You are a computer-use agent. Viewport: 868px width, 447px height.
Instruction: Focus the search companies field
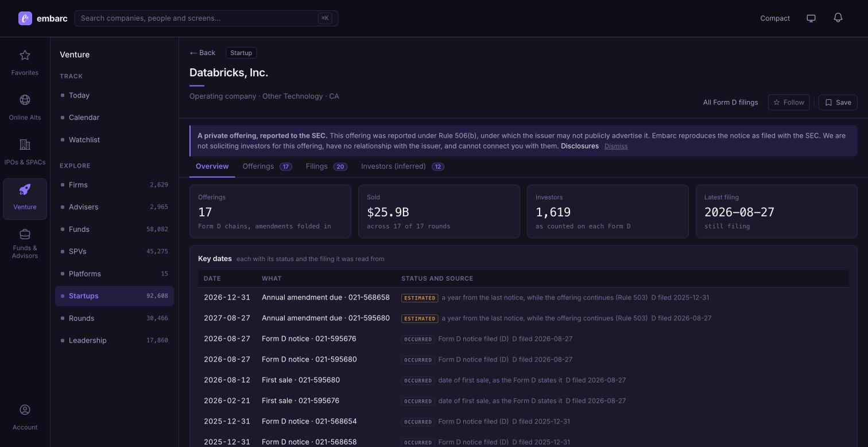206,18
